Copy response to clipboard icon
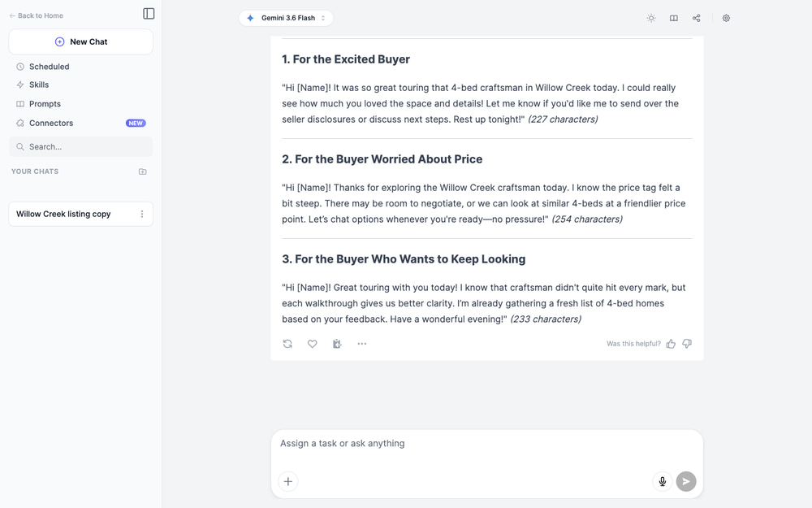The width and height of the screenshot is (812, 508). [337, 344]
